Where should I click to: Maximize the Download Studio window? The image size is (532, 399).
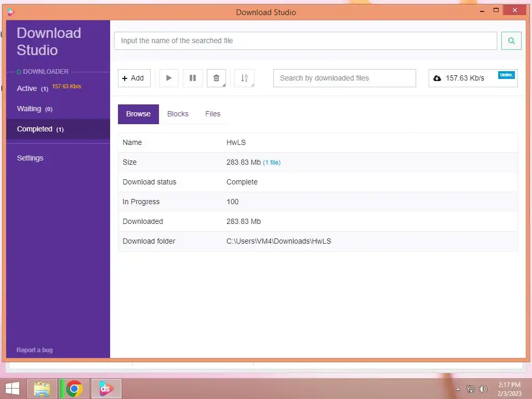pyautogui.click(x=496, y=10)
